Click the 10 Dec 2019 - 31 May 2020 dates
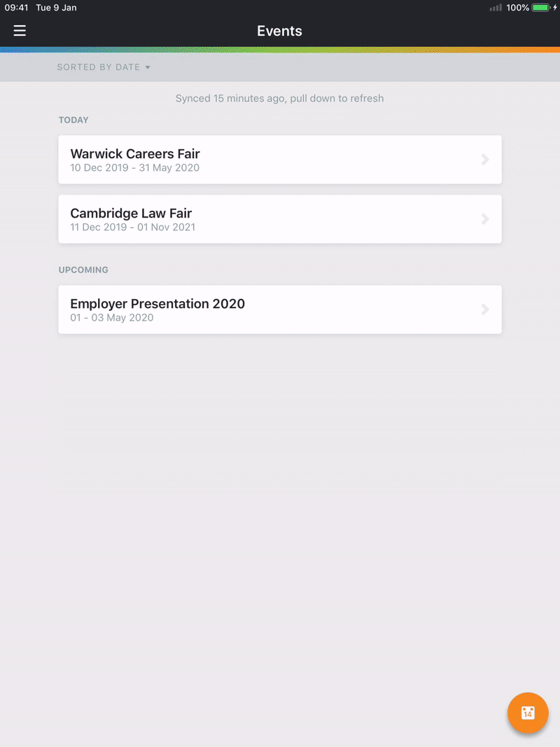Screen dimensions: 560x747 click(x=135, y=168)
